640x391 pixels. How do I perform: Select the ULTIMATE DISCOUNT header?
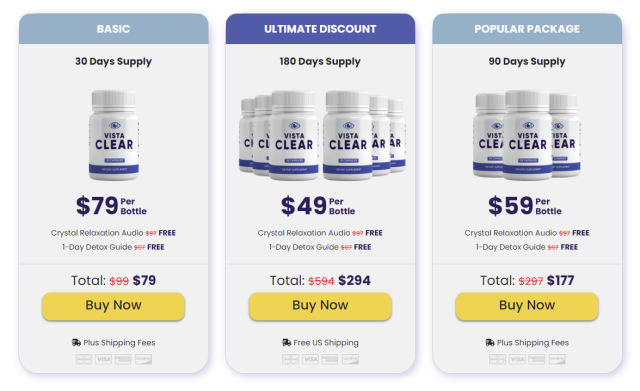click(320, 29)
